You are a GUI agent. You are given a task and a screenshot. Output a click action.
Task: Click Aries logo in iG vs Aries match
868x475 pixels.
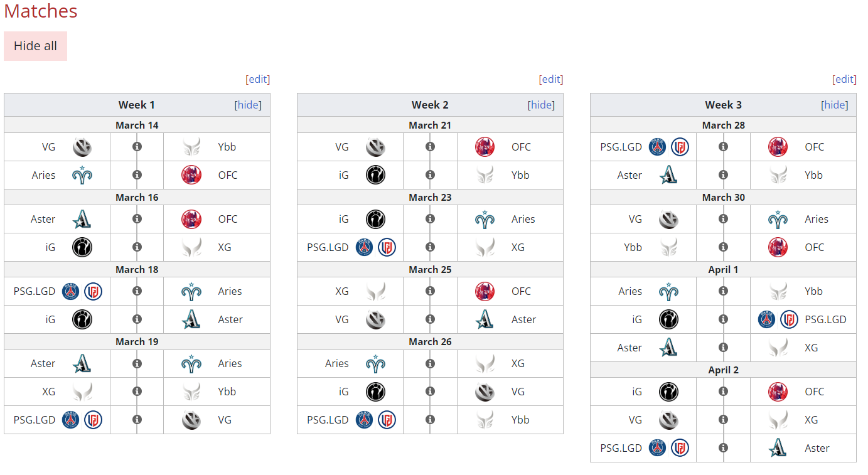tap(485, 219)
